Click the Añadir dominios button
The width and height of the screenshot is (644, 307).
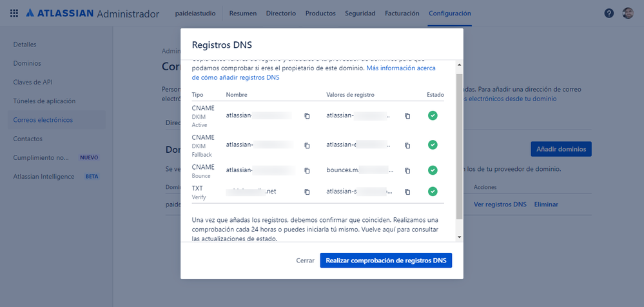[x=561, y=149]
